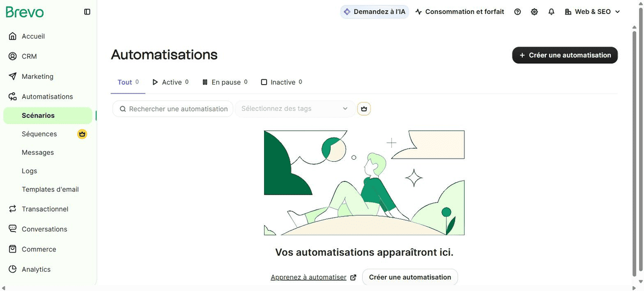Open settings gear icon in header
This screenshot has width=644, height=291.
coord(535,12)
